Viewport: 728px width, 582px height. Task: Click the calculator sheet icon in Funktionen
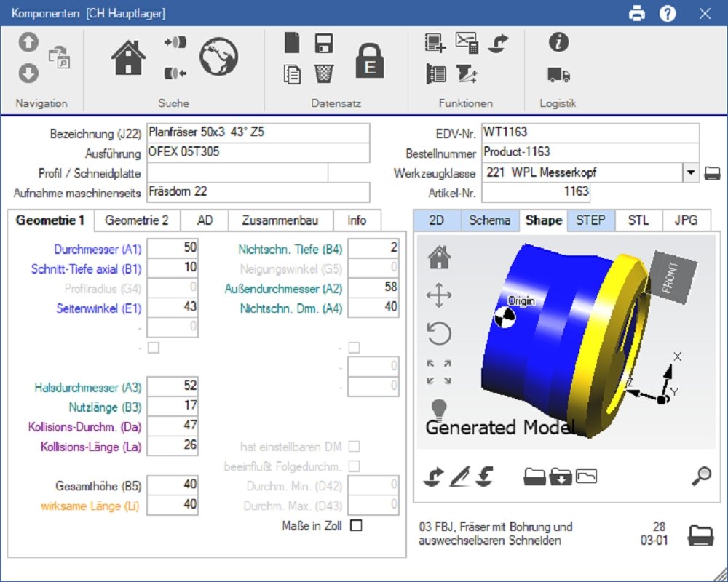coord(467,42)
